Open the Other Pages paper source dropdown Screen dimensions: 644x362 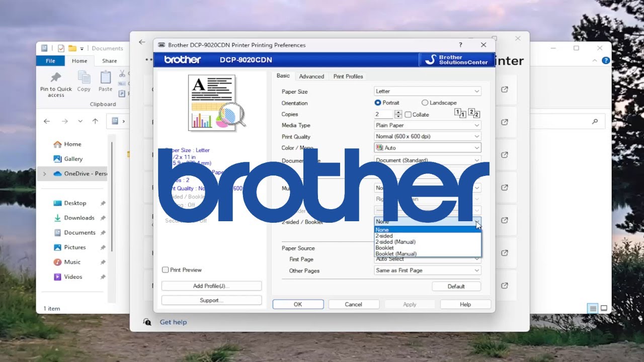[427, 270]
